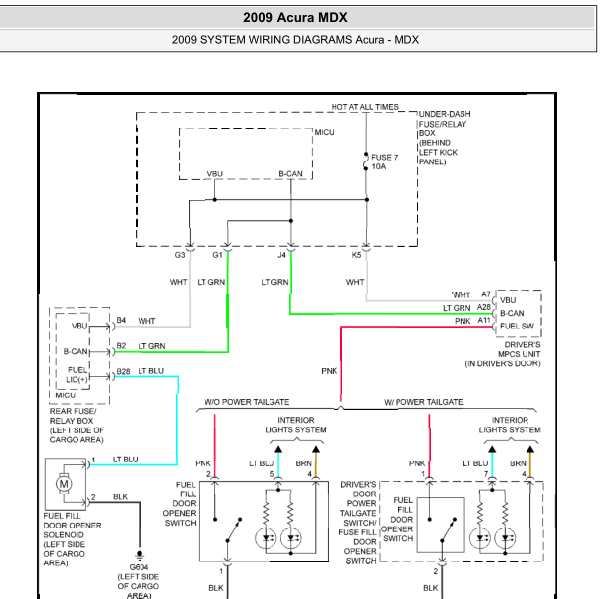
Task: Click "INTERIOR LIGHTS SYSTEM" under W/ POWER TAILGATE
Action: tap(509, 425)
